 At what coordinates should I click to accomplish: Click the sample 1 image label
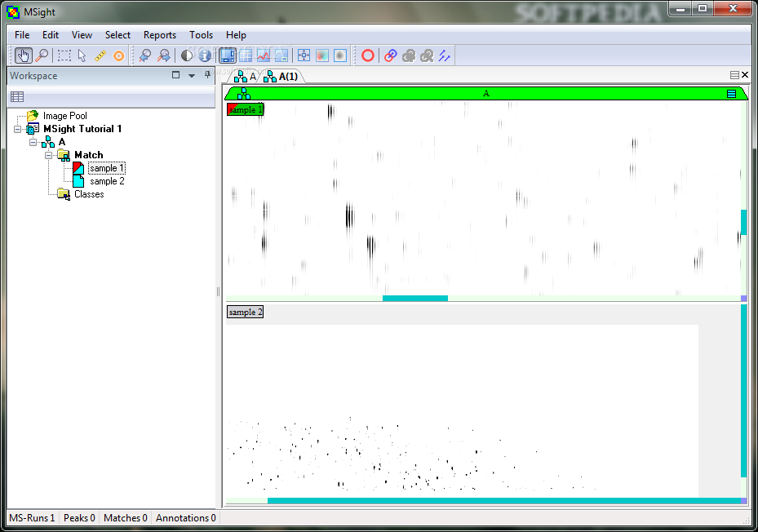[245, 109]
